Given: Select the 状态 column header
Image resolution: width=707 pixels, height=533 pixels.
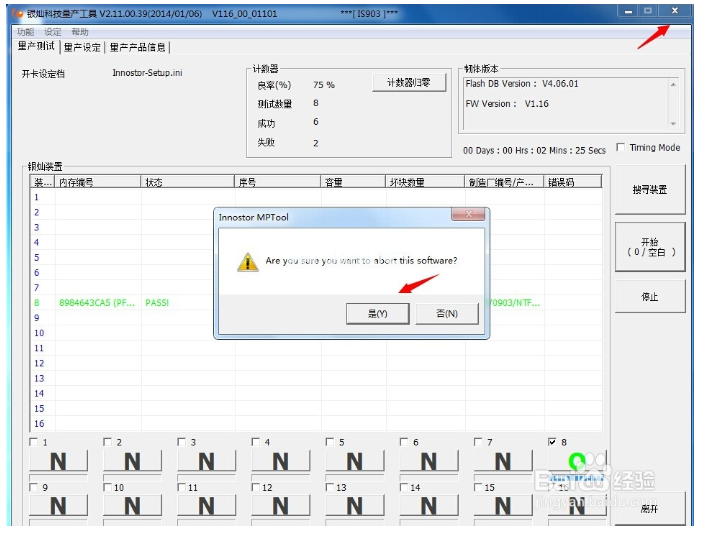Looking at the screenshot, I should [x=153, y=182].
